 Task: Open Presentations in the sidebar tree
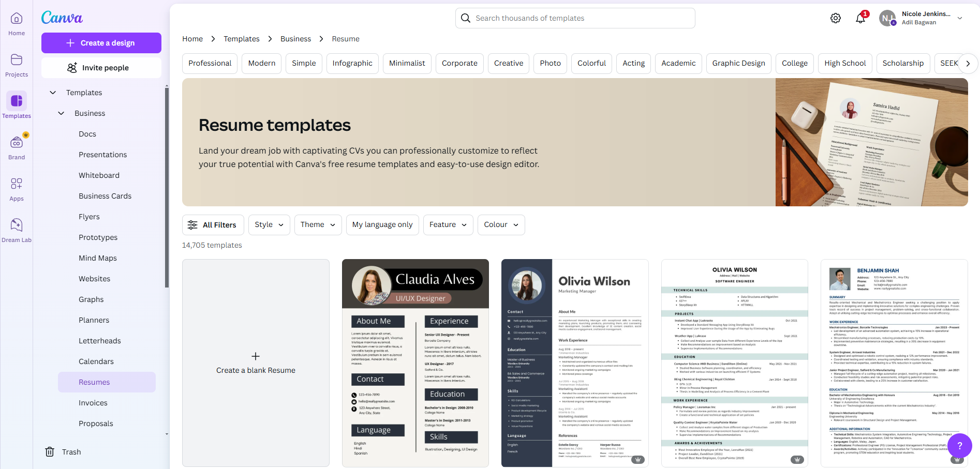(103, 155)
